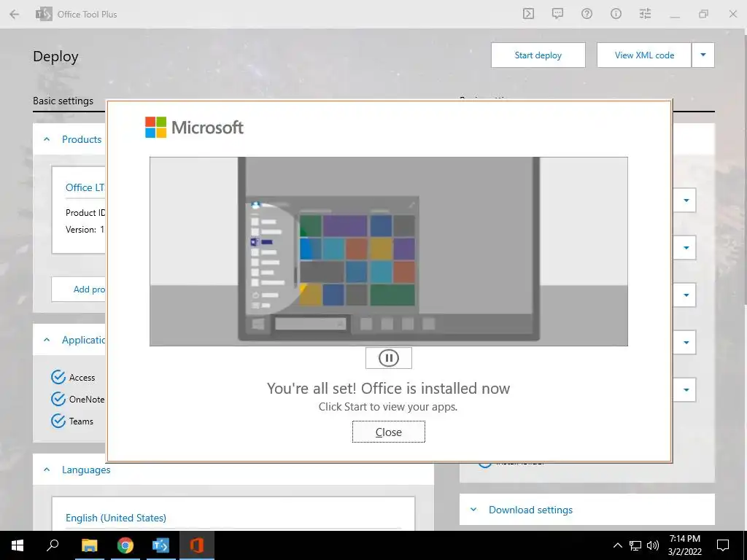Open dropdown arrow beside View XML code
747x560 pixels.
(703, 55)
